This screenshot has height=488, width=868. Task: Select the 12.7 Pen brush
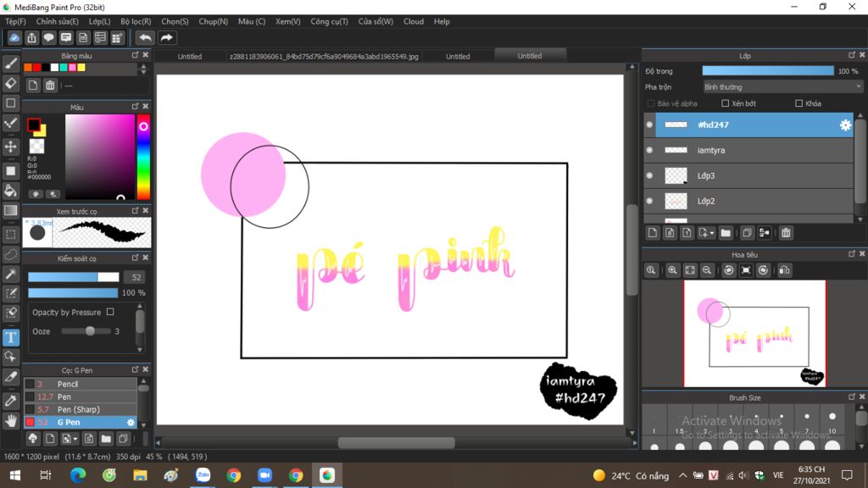81,396
